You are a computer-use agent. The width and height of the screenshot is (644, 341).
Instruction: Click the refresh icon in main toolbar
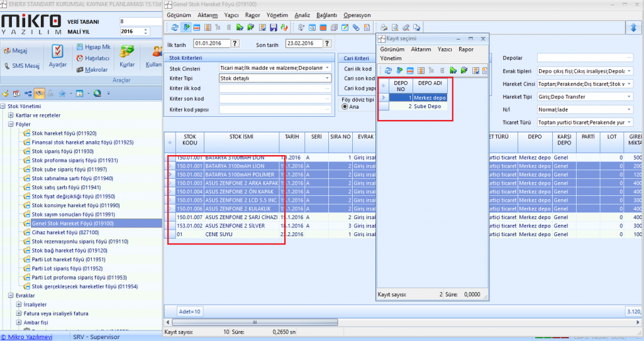pyautogui.click(x=175, y=28)
